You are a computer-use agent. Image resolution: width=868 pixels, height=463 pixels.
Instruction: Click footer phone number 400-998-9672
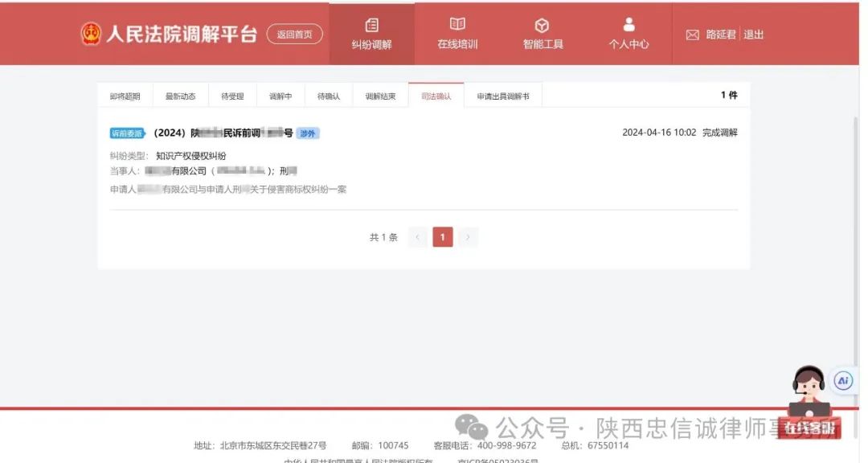(506, 445)
